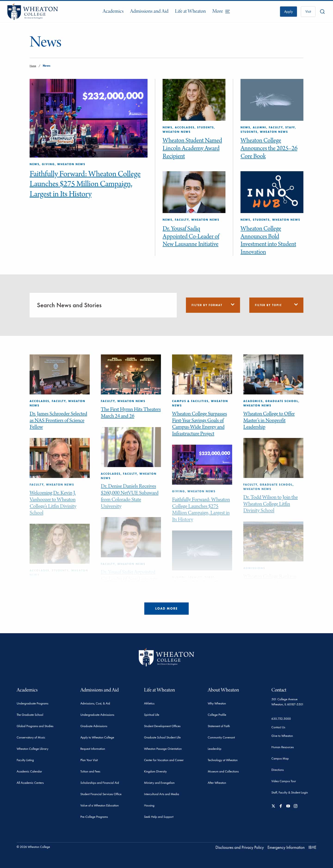Screen dimensions: 333x868
Task: Open Disclosures and Privacy Policy link
Action: [239, 847]
